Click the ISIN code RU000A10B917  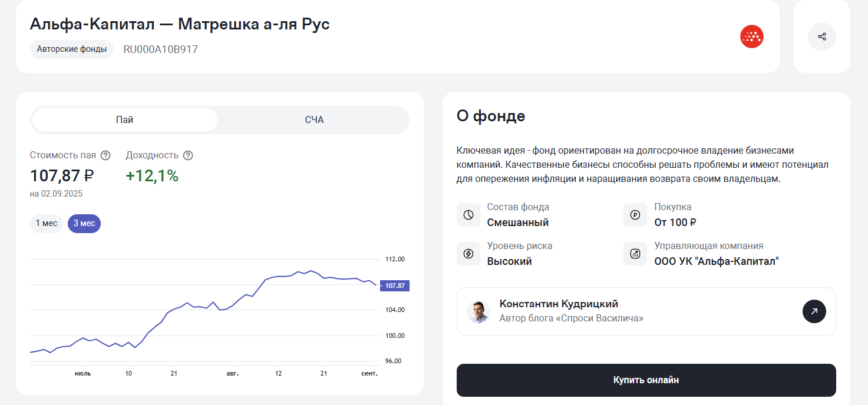point(160,49)
